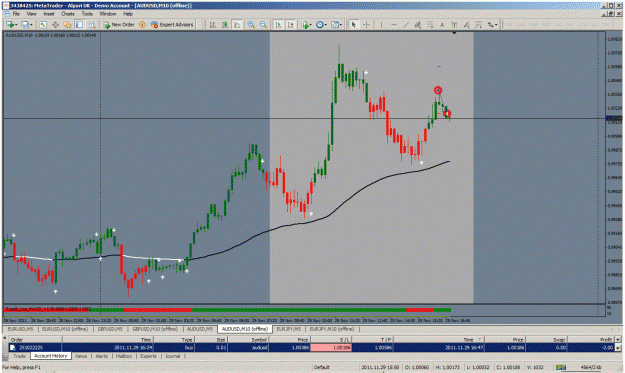Open the File menu
Screen dimensions: 625x373
(x=16, y=14)
